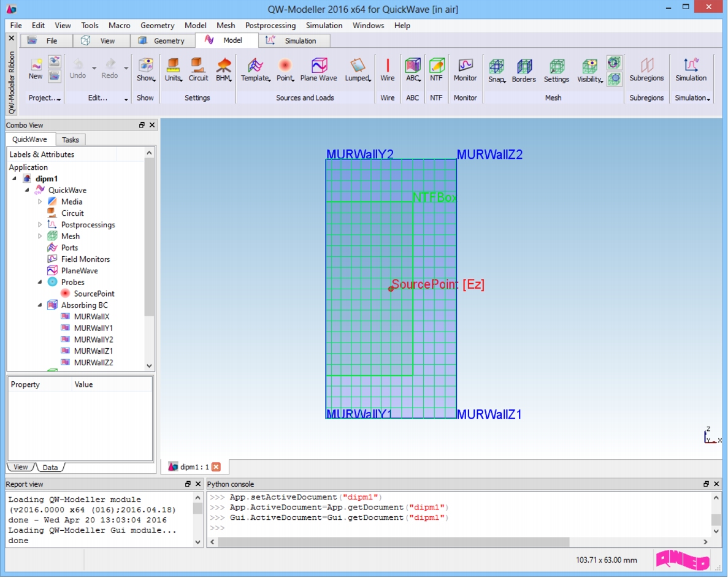The width and height of the screenshot is (728, 578).
Task: Select Field Monitors tree item
Action: [x=85, y=259]
